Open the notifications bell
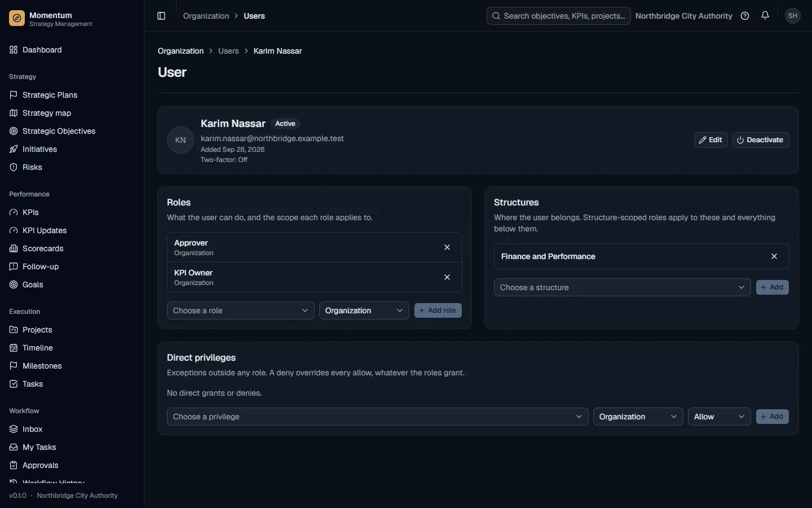 (x=765, y=16)
